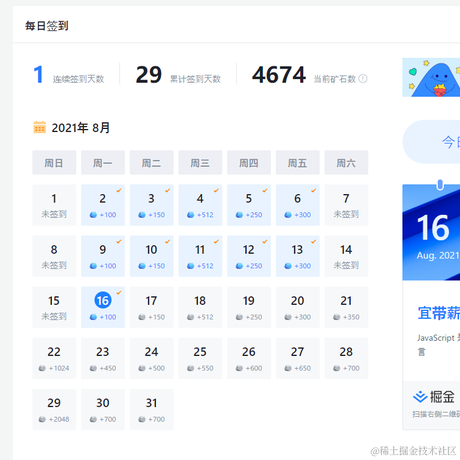Screen dimensions: 460x460
Task: Click the 周四 weekday header
Action: click(x=249, y=162)
